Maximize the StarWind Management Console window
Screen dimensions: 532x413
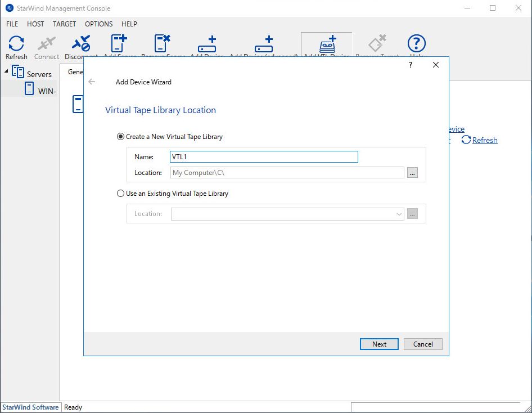point(493,8)
